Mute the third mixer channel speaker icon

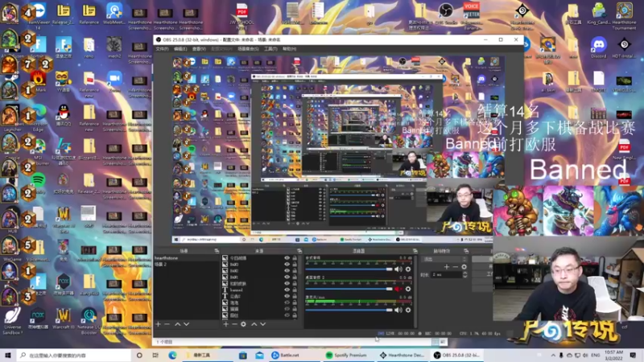[398, 310]
